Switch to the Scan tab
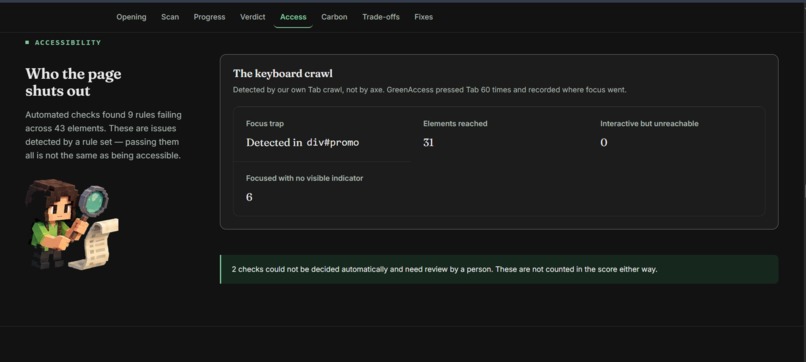The width and height of the screenshot is (806, 362). (170, 17)
